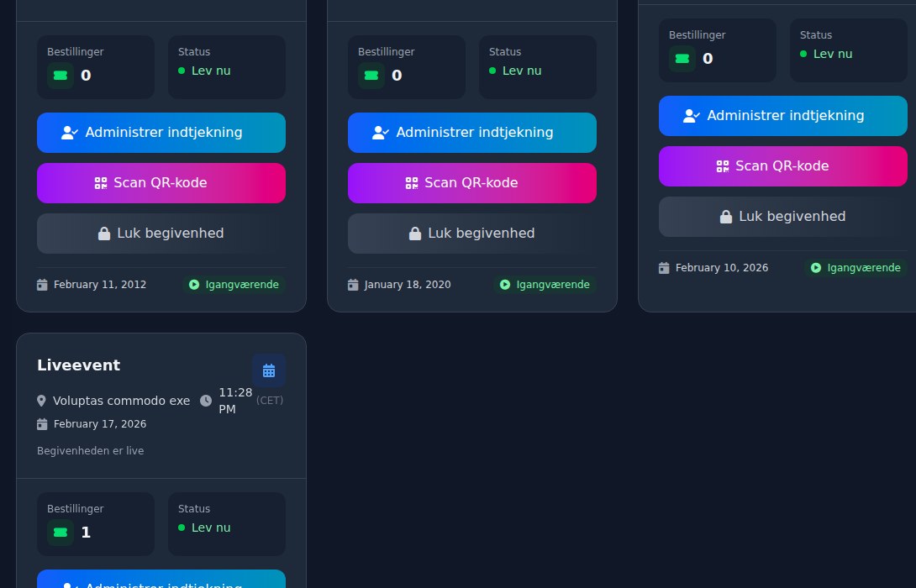Click 'February 17, 2026' date text
This screenshot has width=916, height=588.
100,424
